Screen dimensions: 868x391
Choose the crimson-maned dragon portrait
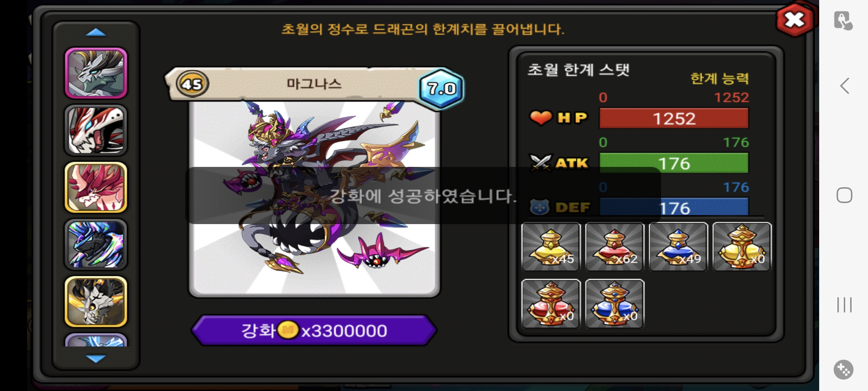pyautogui.click(x=96, y=187)
